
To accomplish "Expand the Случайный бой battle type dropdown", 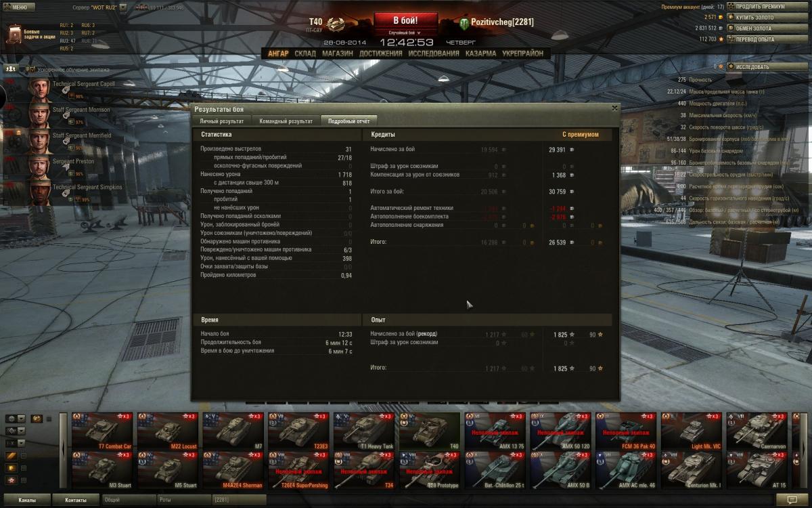I will [x=405, y=33].
